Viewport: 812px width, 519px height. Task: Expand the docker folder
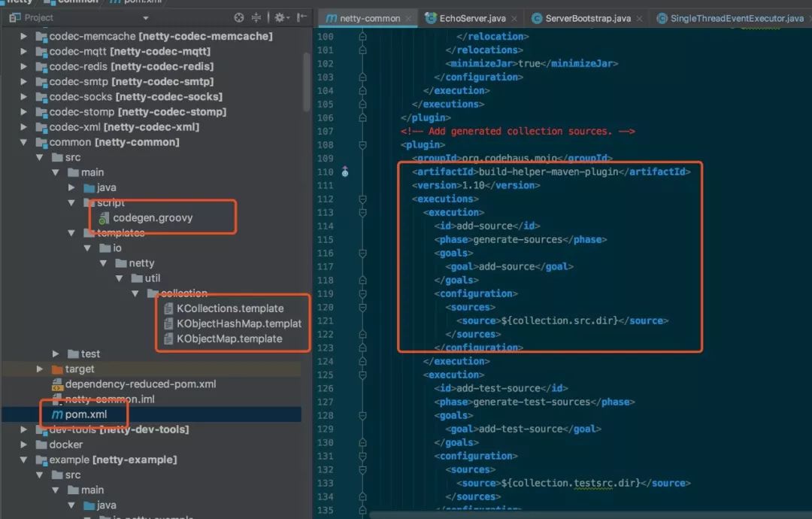[x=23, y=445]
